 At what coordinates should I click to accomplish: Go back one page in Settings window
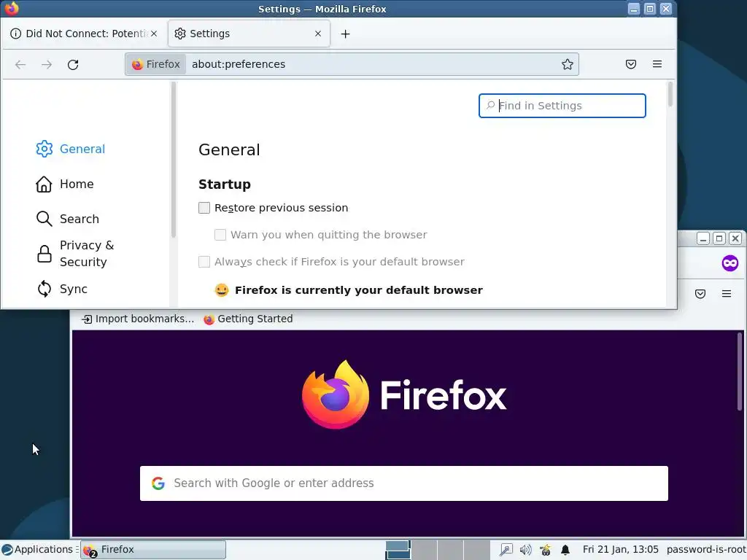click(20, 64)
